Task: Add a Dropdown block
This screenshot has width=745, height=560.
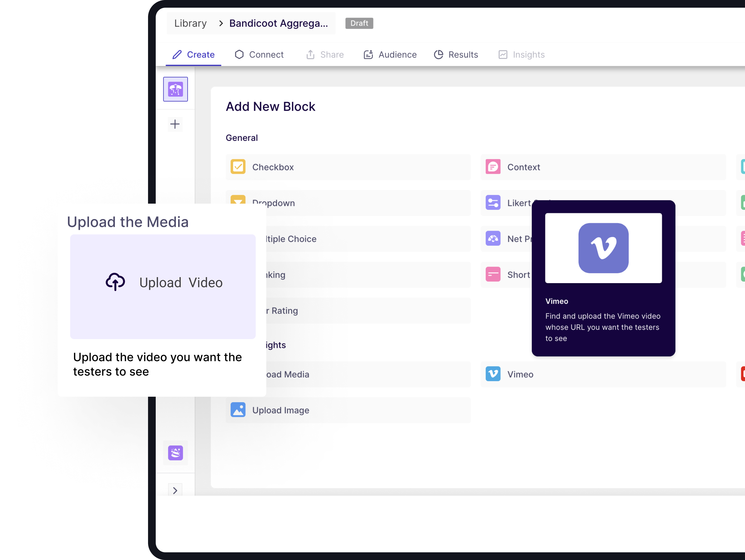Action: pos(348,203)
